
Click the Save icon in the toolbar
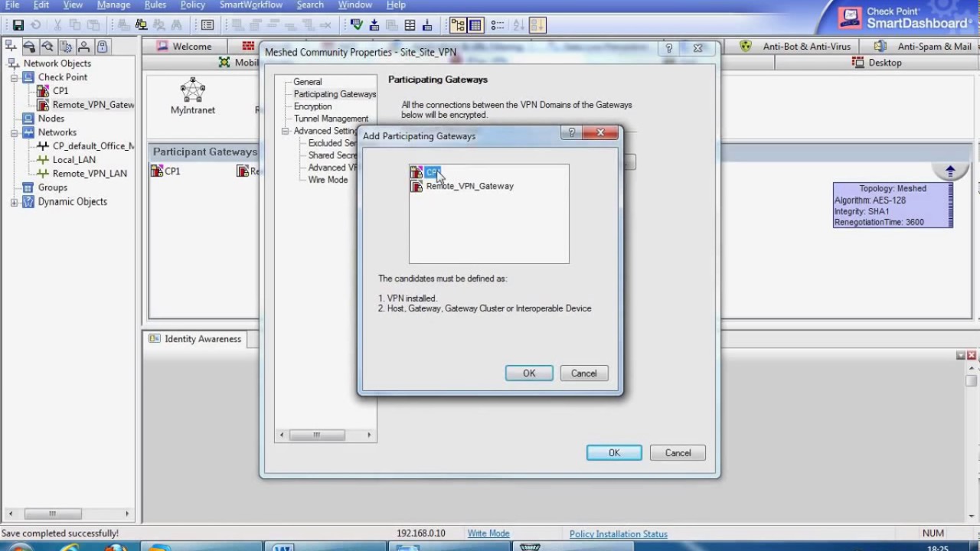(18, 25)
